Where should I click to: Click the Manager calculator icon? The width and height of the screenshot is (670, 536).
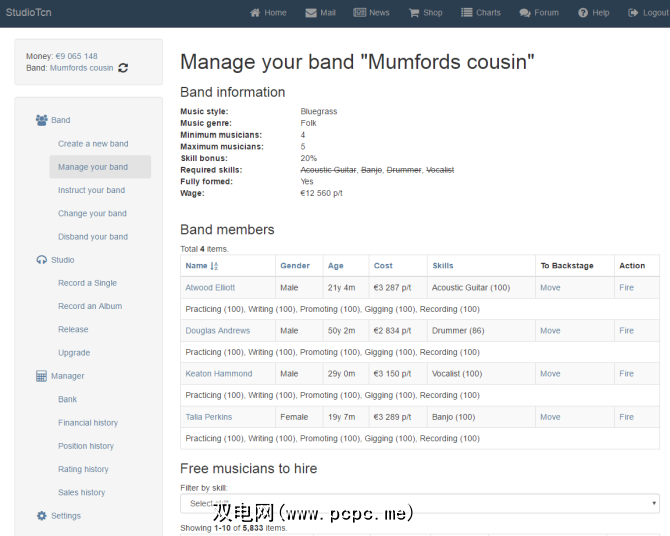(x=41, y=376)
